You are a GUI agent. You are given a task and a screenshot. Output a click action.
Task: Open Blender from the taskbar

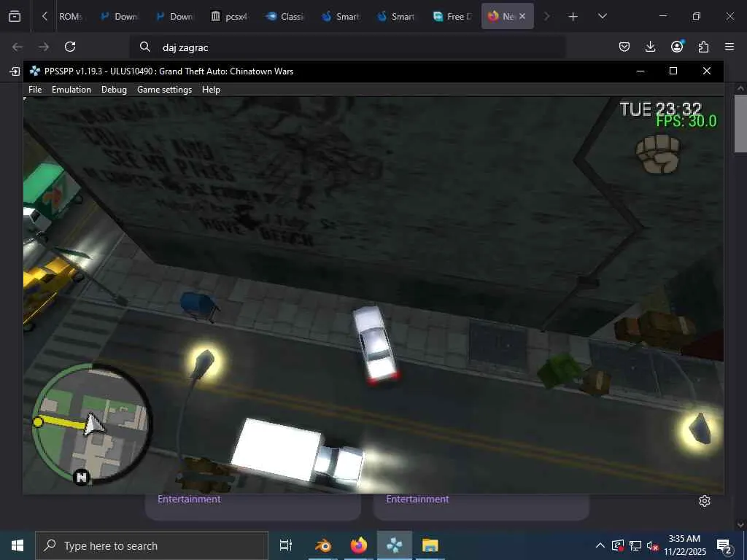pos(323,545)
